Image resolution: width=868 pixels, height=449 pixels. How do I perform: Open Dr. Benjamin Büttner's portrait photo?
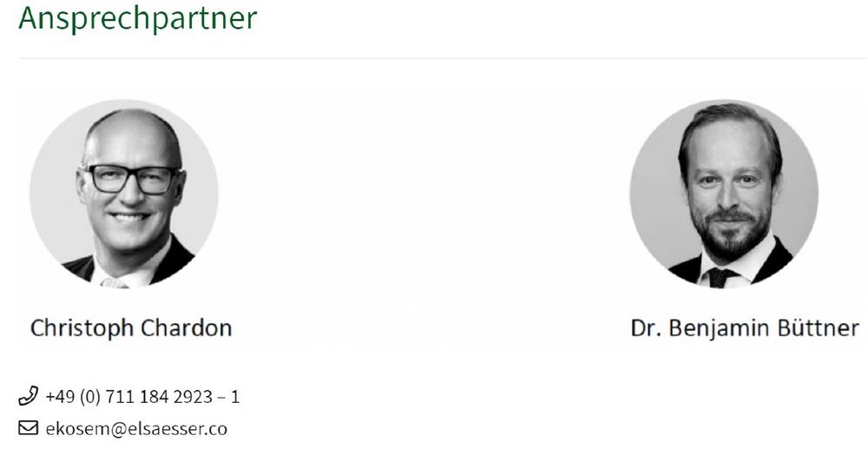pos(723,194)
